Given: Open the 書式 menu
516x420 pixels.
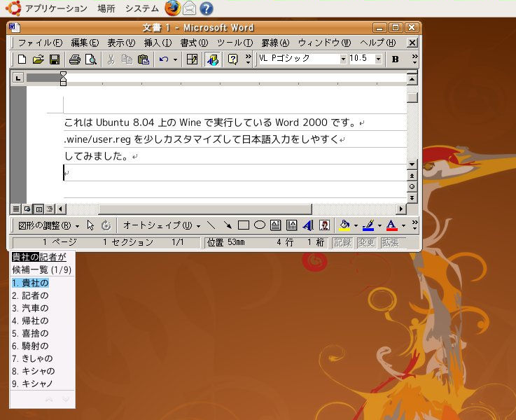Looking at the screenshot, I should (194, 43).
